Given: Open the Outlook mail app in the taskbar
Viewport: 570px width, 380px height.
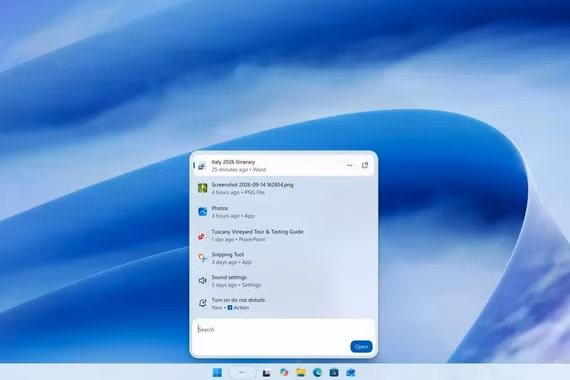Looking at the screenshot, I should 351,372.
